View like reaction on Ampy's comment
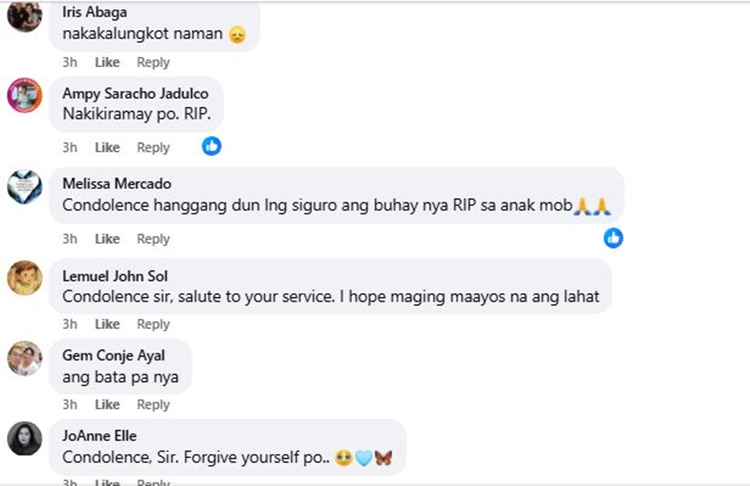The width and height of the screenshot is (750, 486). [211, 146]
